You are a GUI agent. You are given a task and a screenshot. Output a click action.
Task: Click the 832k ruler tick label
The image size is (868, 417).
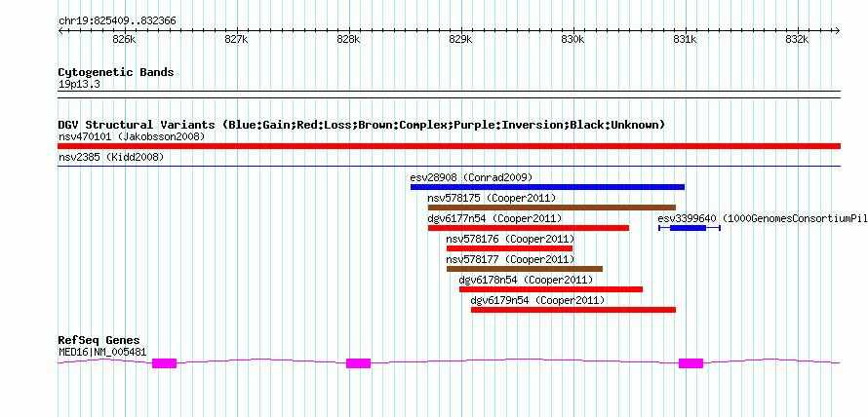tap(798, 40)
